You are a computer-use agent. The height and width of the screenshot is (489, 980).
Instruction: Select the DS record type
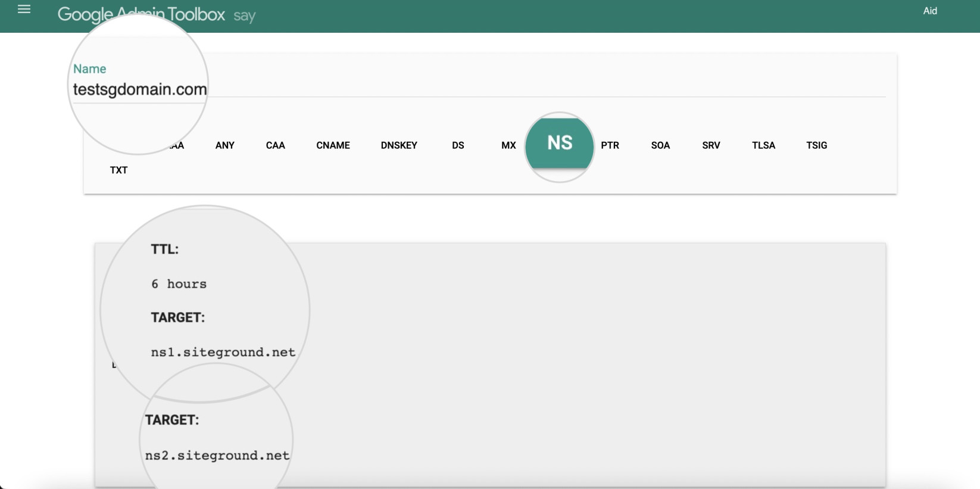pos(458,145)
